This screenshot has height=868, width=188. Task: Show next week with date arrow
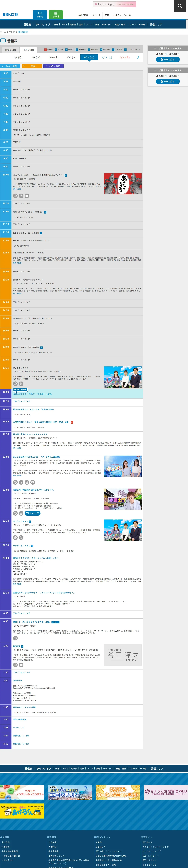click(x=138, y=57)
